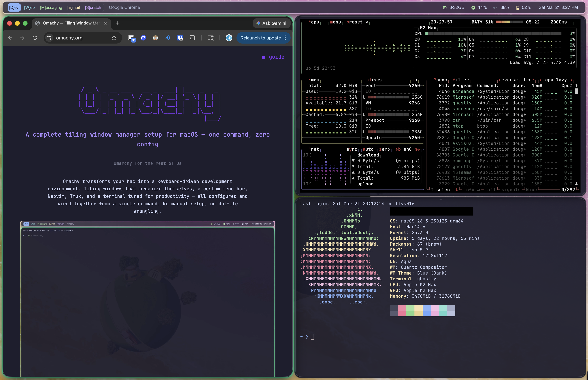This screenshot has height=380, width=588.
Task: Close the Omachy tab
Action: pos(105,23)
